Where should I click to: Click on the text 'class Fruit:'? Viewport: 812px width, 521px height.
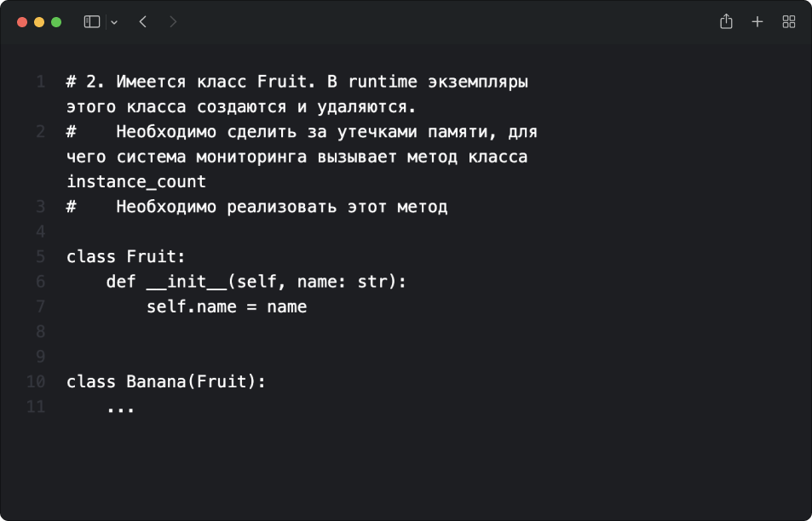[125, 256]
